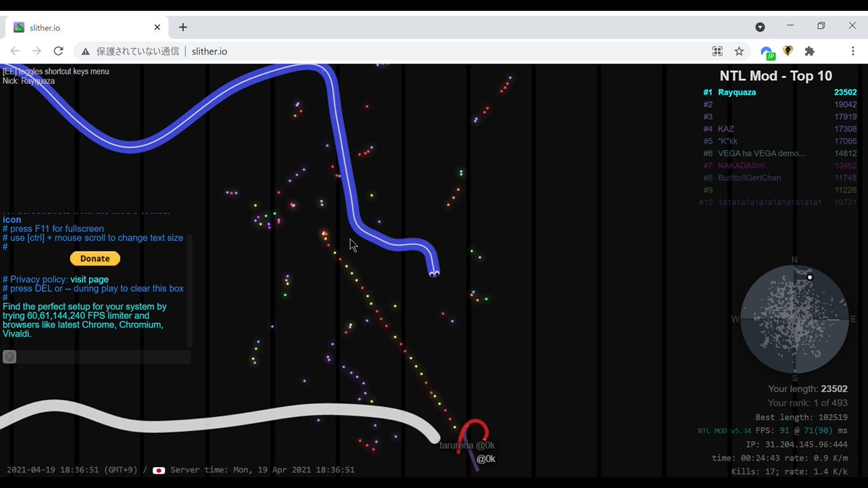This screenshot has width=868, height=488.
Task: Click the white player dot on minimap
Action: pos(810,277)
